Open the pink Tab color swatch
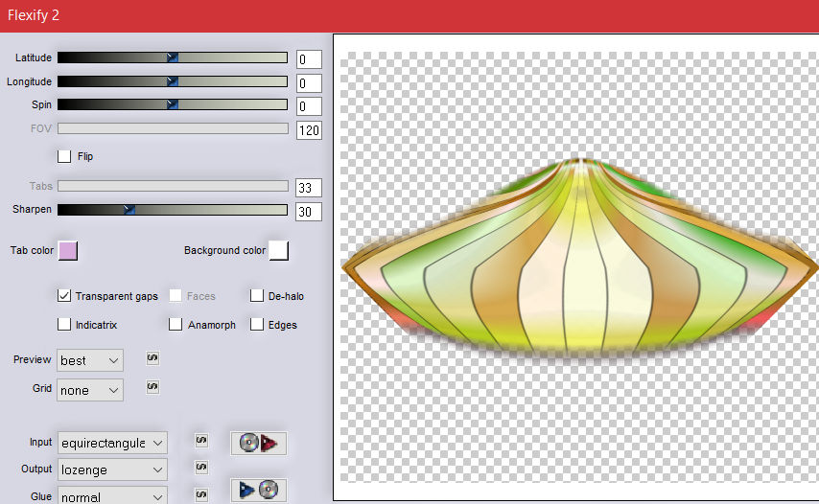 coord(68,251)
